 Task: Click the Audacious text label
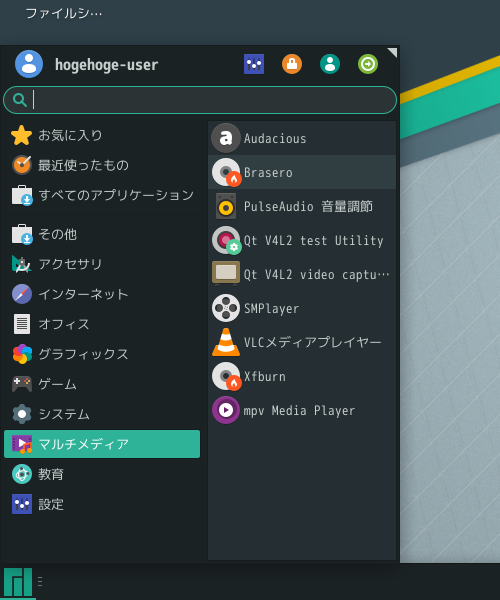click(275, 139)
